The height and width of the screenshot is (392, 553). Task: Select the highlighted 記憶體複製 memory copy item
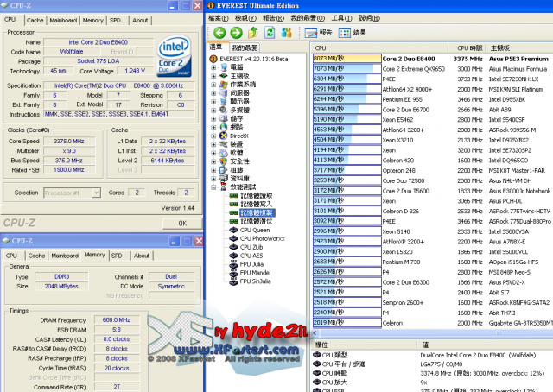(257, 213)
